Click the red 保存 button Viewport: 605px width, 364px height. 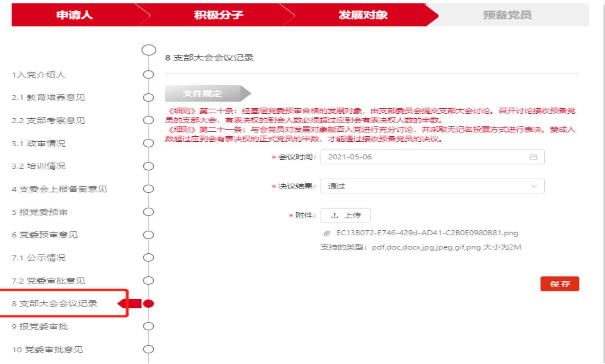tap(559, 284)
